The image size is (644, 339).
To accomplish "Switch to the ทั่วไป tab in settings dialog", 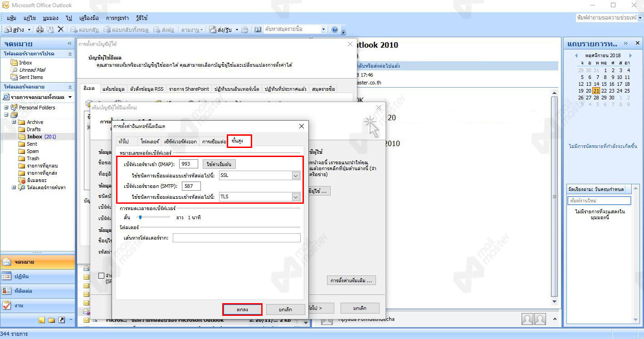I will tap(123, 142).
